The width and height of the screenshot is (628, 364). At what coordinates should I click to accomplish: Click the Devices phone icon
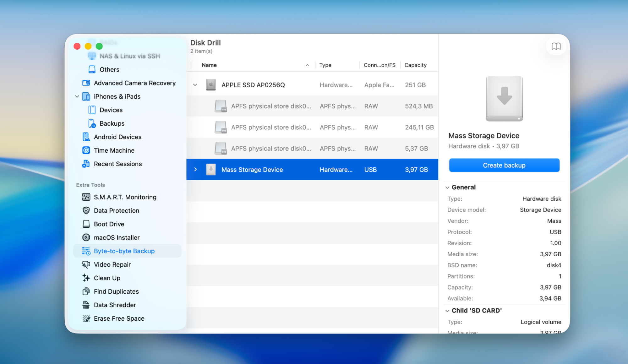tap(92, 110)
